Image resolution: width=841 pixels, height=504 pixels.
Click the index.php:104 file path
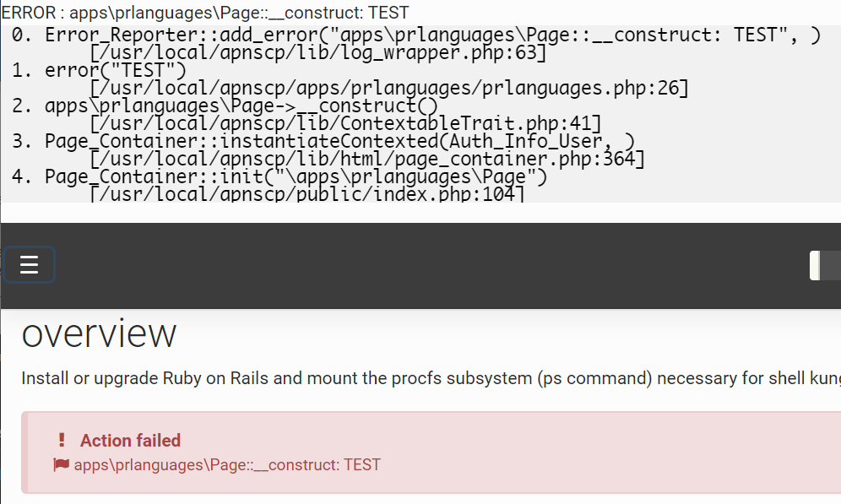click(x=307, y=195)
